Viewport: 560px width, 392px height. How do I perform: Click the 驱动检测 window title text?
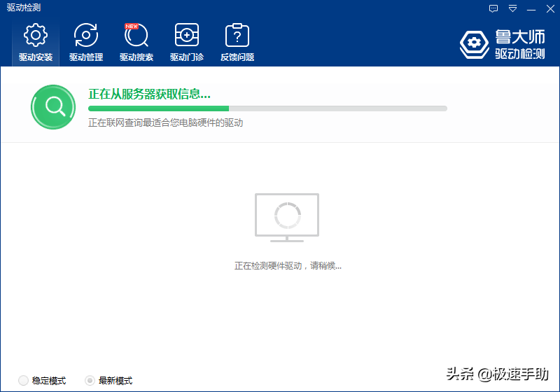point(24,8)
